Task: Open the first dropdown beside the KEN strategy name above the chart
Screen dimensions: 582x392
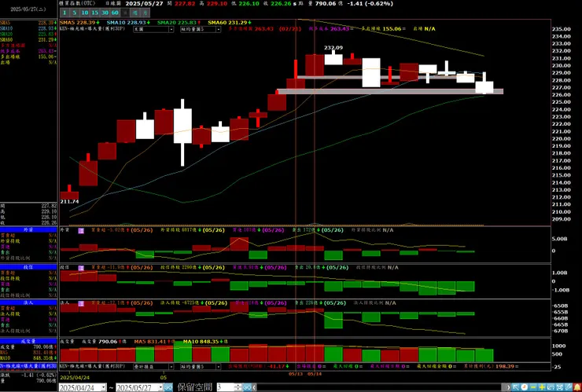Action: point(153,29)
